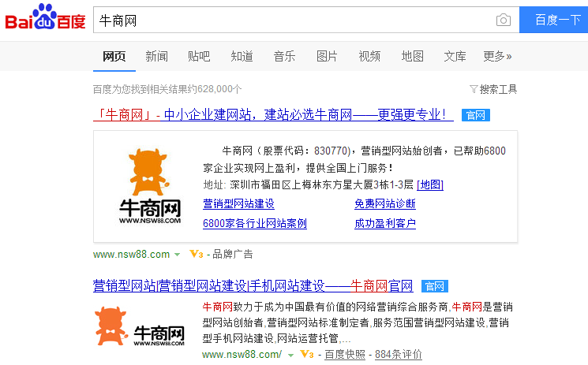Expand dropdown arrow next to www.nsw88.com
Image resolution: width=588 pixels, height=365 pixels.
177,255
